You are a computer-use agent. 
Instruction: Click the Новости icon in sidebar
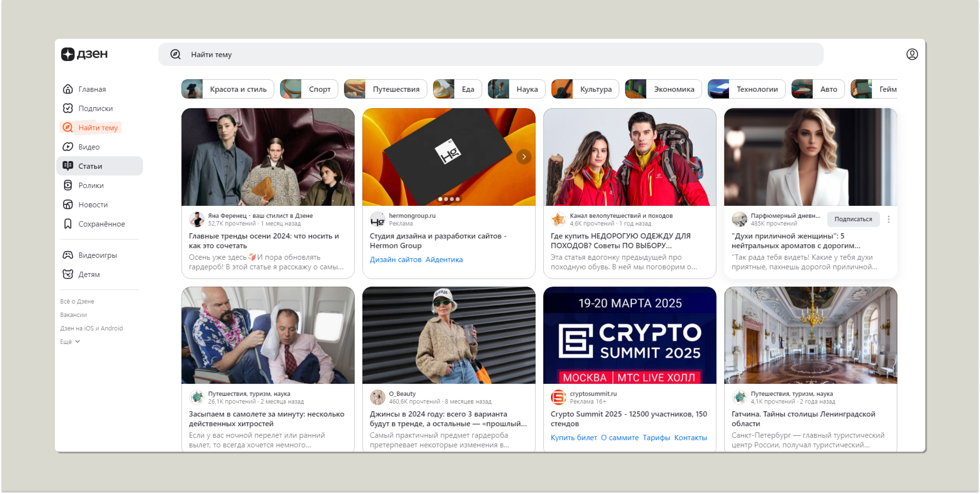coord(68,205)
